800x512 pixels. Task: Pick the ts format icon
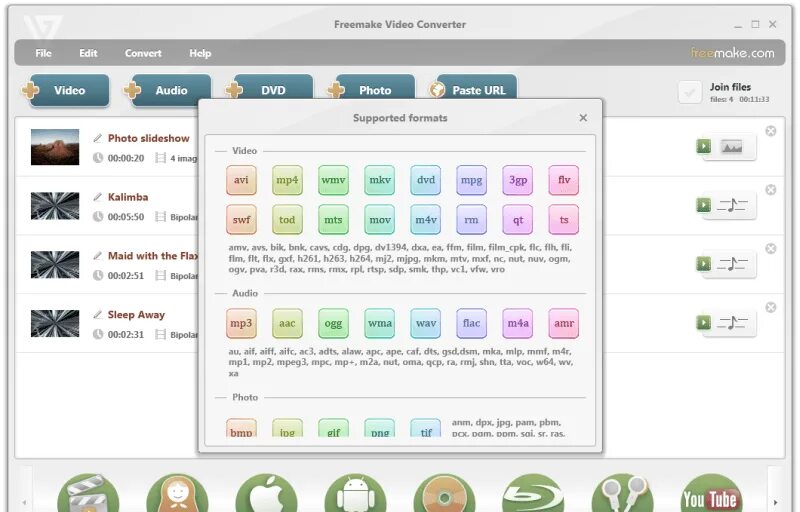tap(564, 220)
